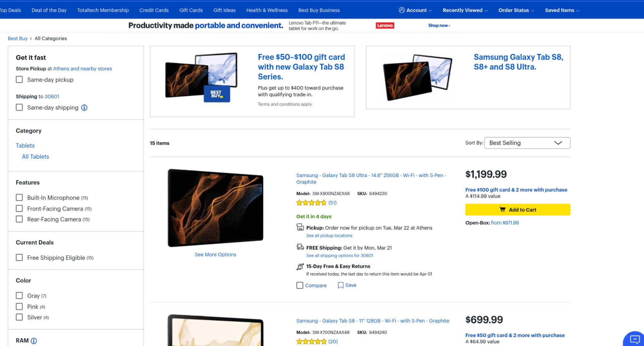Click the account person icon

(401, 10)
